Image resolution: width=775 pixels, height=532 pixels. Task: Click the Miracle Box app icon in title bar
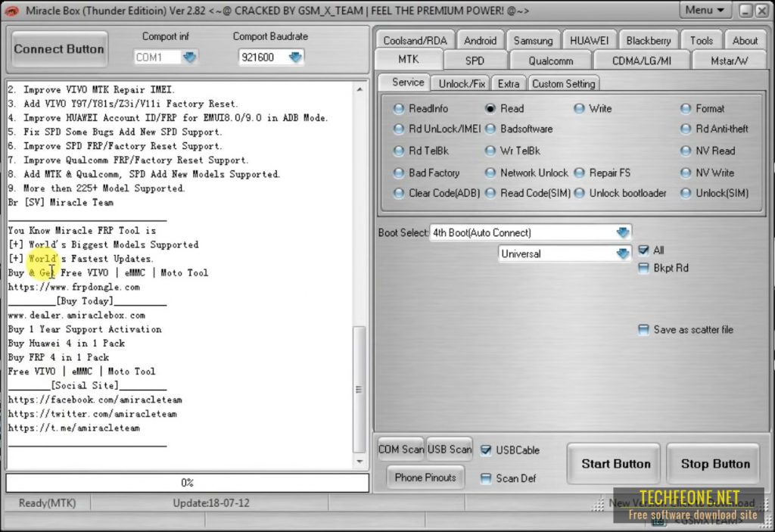(x=11, y=11)
